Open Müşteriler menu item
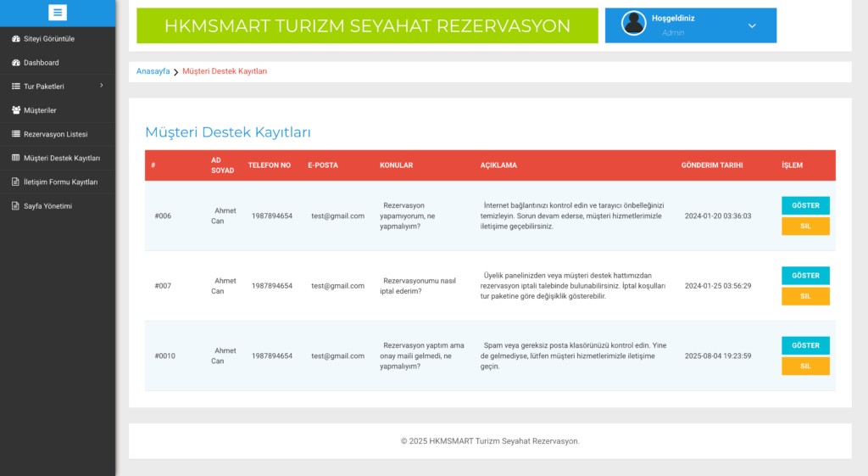The width and height of the screenshot is (868, 476). (x=58, y=110)
